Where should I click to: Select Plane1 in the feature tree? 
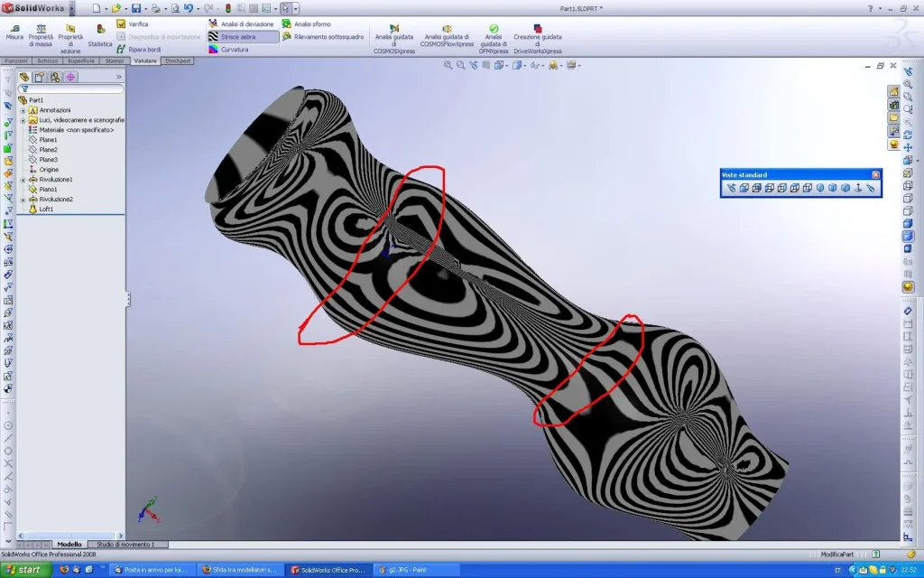(48, 140)
